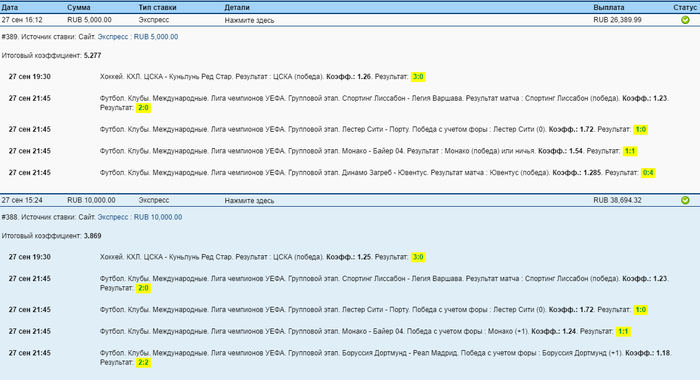Click 3:0 result in bet #388 ЦСКА line
This screenshot has height=380, width=700.
pyautogui.click(x=418, y=257)
